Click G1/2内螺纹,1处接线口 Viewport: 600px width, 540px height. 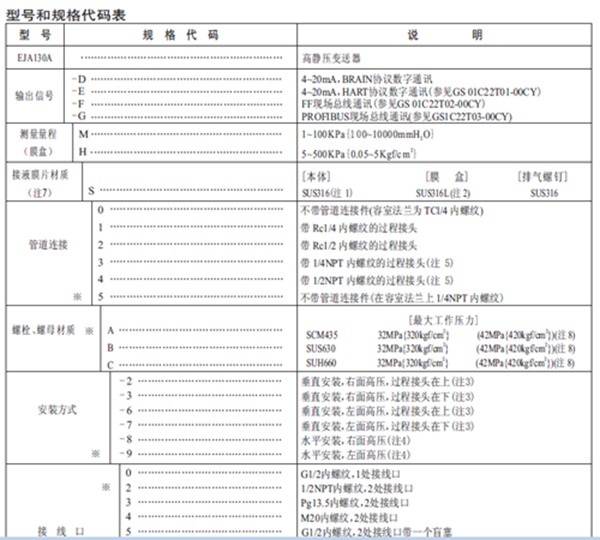[350, 474]
